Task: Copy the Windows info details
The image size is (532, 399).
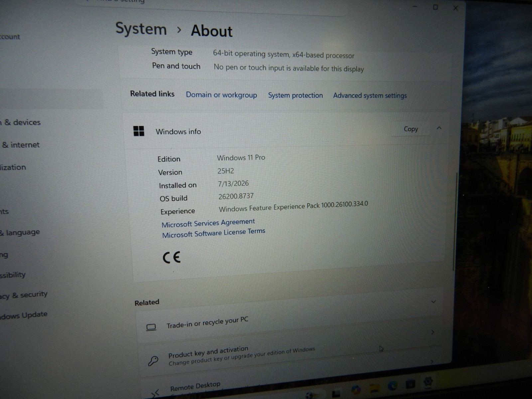Action: tap(411, 129)
